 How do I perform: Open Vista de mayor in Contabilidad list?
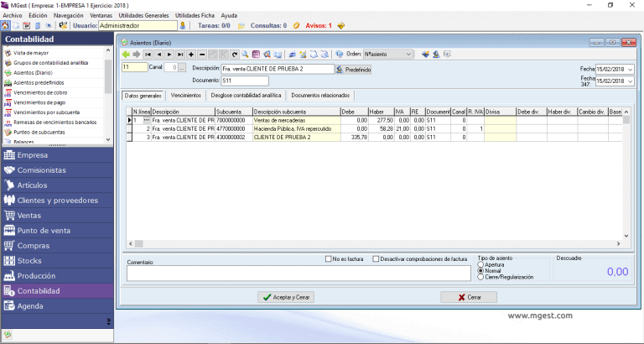[x=31, y=53]
